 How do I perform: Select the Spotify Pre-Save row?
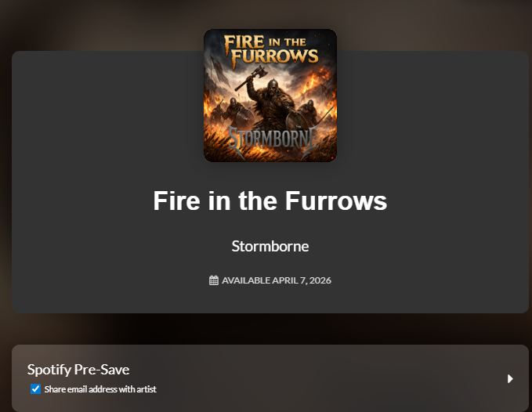pyautogui.click(x=270, y=378)
